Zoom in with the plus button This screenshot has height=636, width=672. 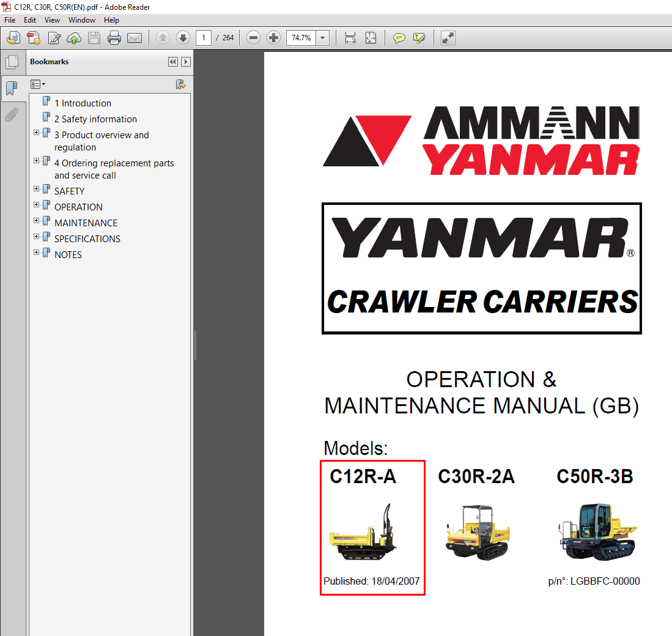(273, 38)
